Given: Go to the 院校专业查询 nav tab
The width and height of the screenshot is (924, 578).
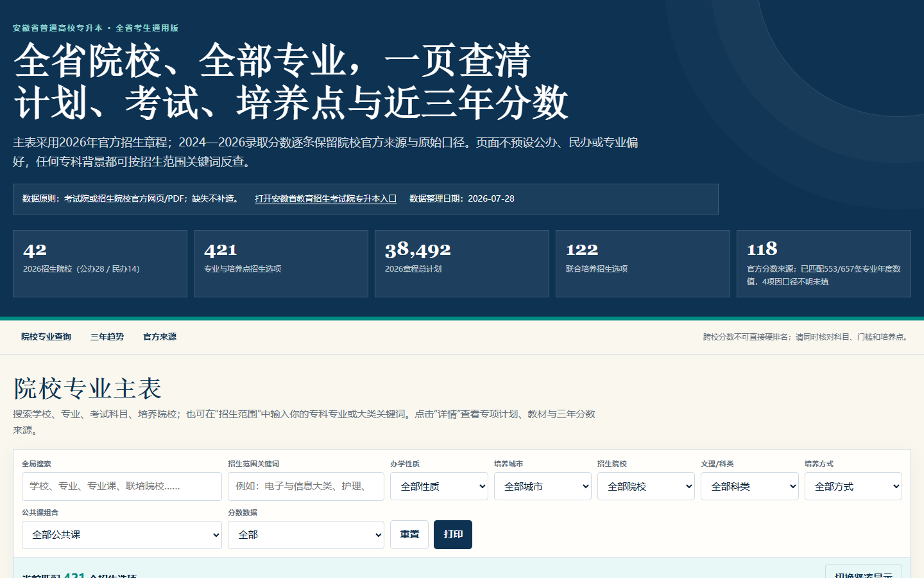Looking at the screenshot, I should click(46, 337).
